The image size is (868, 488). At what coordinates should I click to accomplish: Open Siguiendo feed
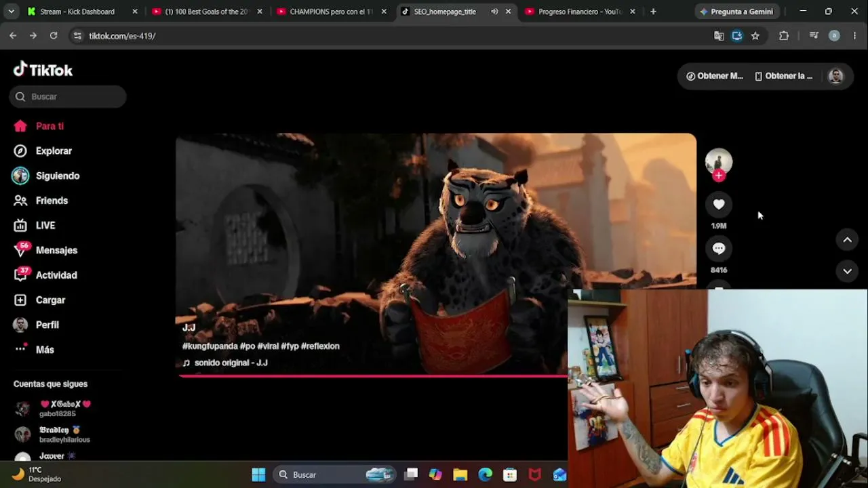click(x=46, y=176)
